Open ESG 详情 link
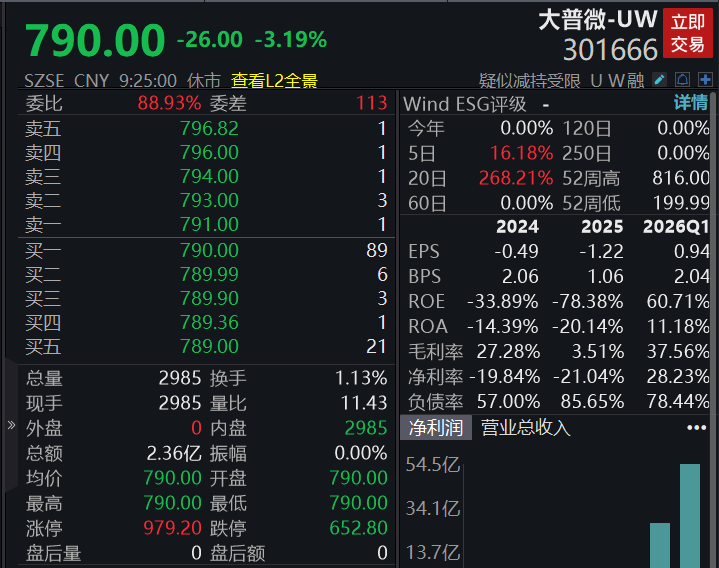This screenshot has width=719, height=568. tap(691, 103)
